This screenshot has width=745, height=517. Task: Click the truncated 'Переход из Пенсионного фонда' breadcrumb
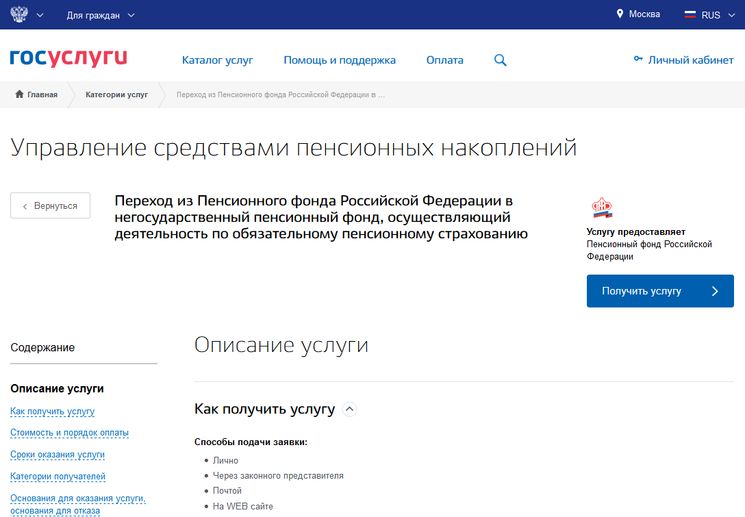coord(280,95)
